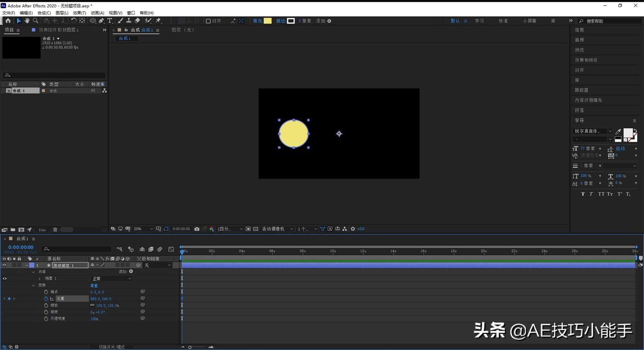Open the resolution (四分) dropdown

[x=230, y=229]
